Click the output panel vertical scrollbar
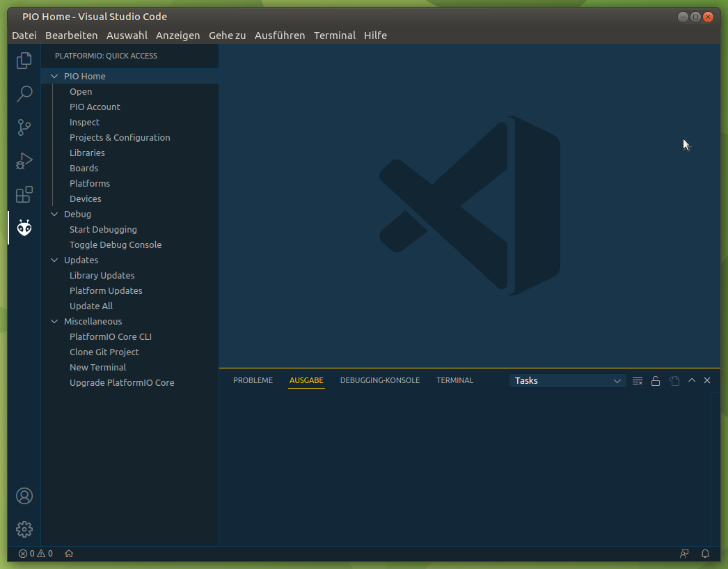 click(x=715, y=469)
